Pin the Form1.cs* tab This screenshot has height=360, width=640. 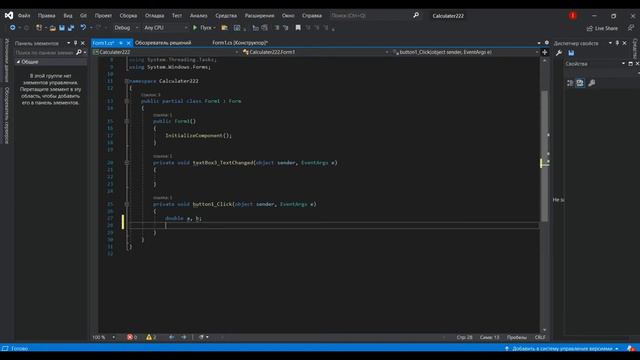[x=121, y=43]
